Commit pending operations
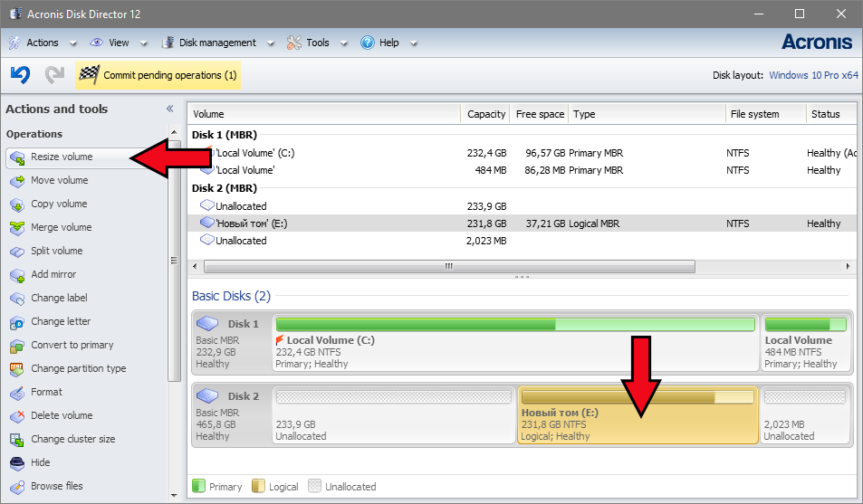This screenshot has height=504, width=863. coord(158,75)
